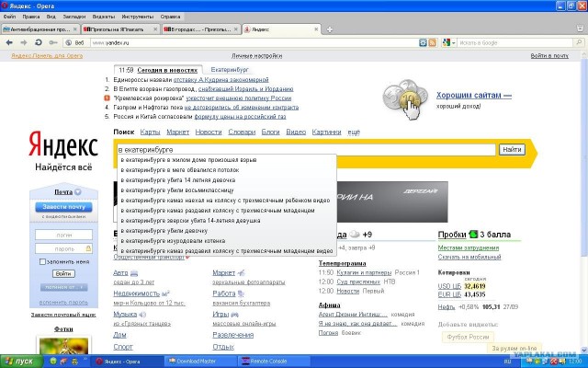This screenshot has height=368, width=588.
Task: Choose suggestion "в екатеринбурге в меге обвалился потолок"
Action: pyautogui.click(x=227, y=169)
